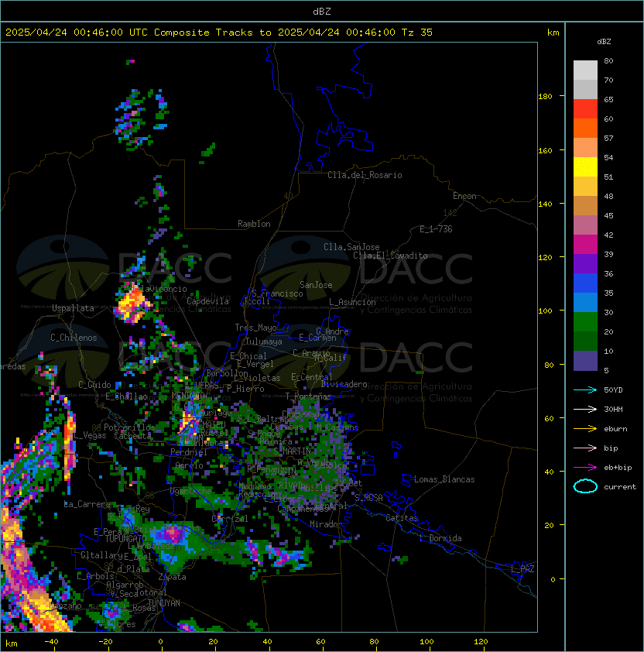Click the 'Capdevila' map label
Screen dimensions: 644x652
207,301
